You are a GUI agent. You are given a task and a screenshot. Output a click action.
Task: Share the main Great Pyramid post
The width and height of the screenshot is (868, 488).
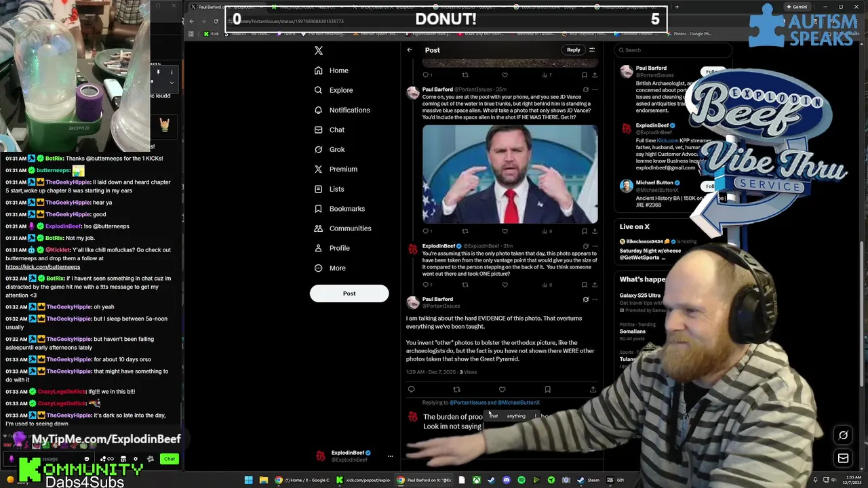[593, 390]
